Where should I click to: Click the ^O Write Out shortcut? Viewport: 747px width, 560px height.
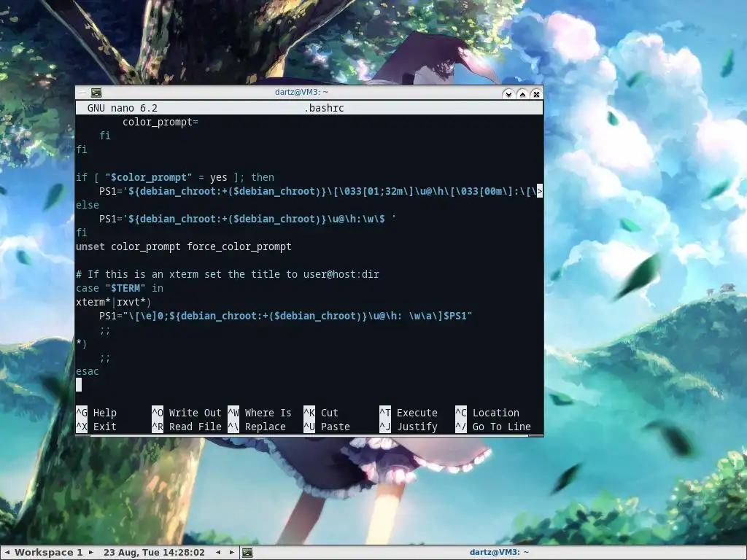coord(187,413)
